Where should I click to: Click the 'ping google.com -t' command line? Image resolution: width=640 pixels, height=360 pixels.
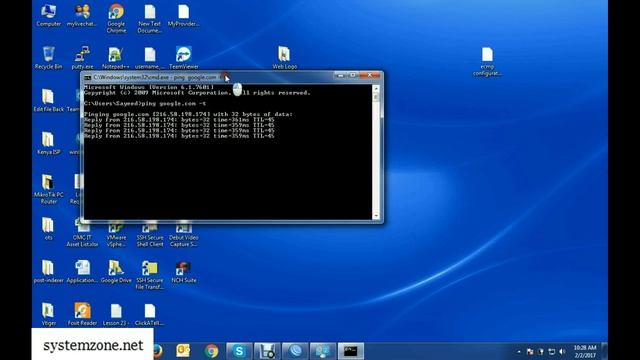(x=145, y=103)
